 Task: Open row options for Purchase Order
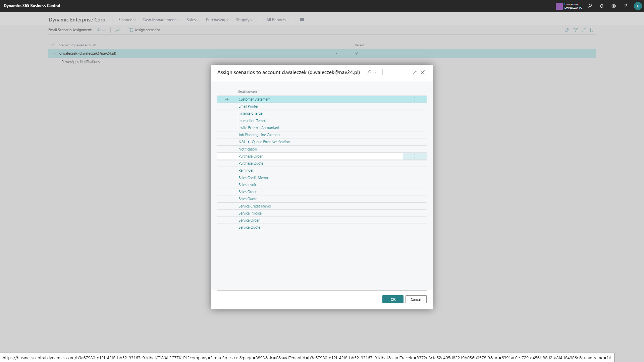[415, 156]
